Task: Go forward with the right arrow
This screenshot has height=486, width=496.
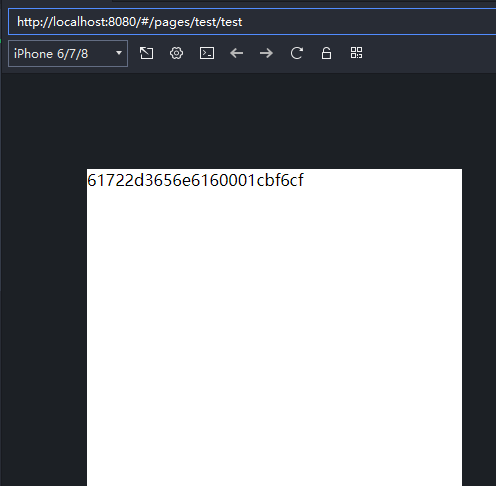Action: 266,53
